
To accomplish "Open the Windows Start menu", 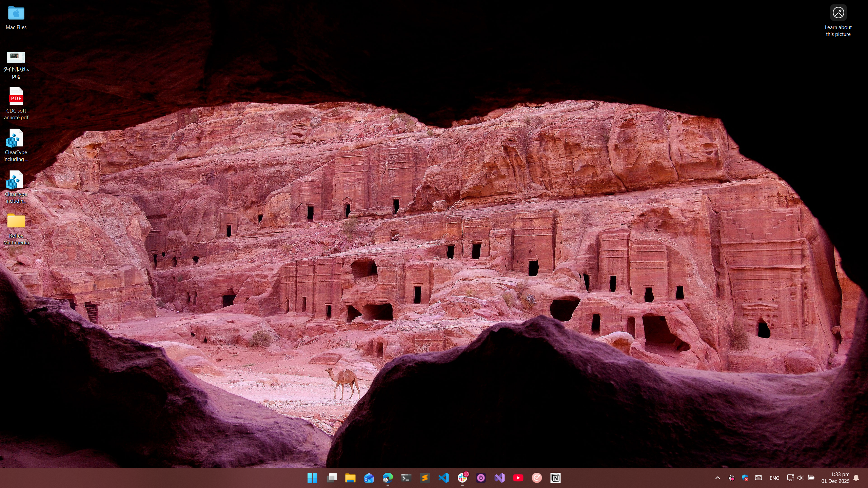I will 312,478.
